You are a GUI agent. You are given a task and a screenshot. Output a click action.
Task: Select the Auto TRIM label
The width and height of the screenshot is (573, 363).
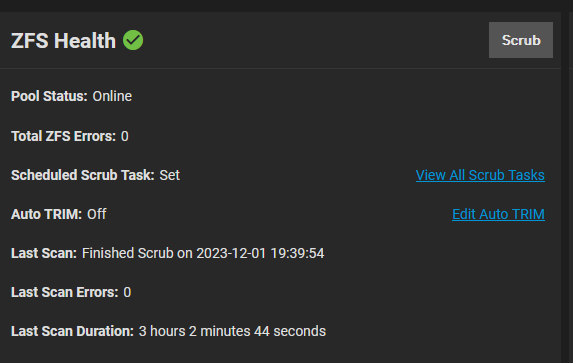[46, 214]
